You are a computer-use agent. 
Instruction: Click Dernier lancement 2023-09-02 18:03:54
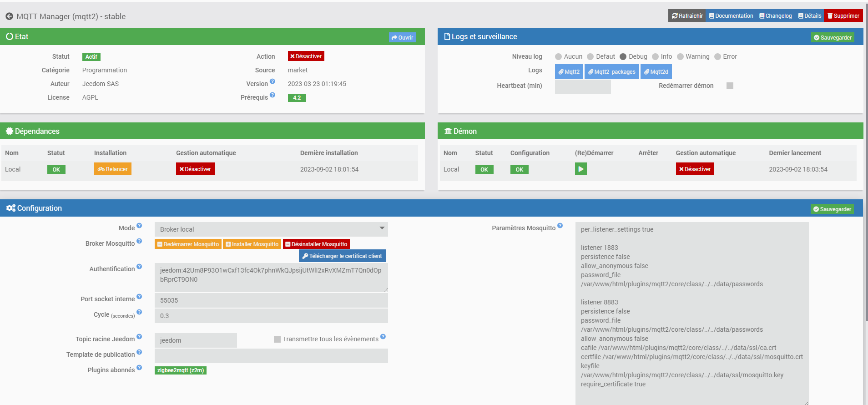pos(798,169)
